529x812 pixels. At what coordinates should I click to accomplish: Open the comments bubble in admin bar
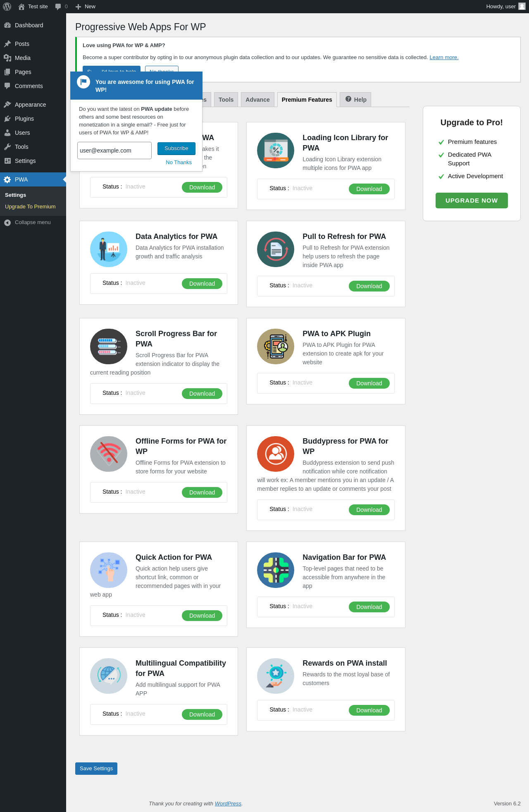pyautogui.click(x=58, y=7)
